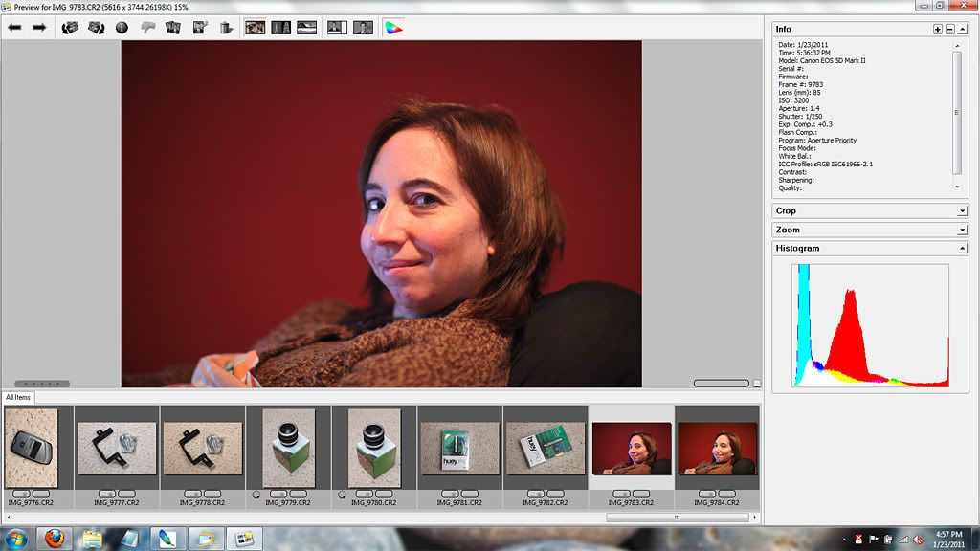This screenshot has width=980, height=551.
Task: Select the All Items tab
Action: coord(18,397)
